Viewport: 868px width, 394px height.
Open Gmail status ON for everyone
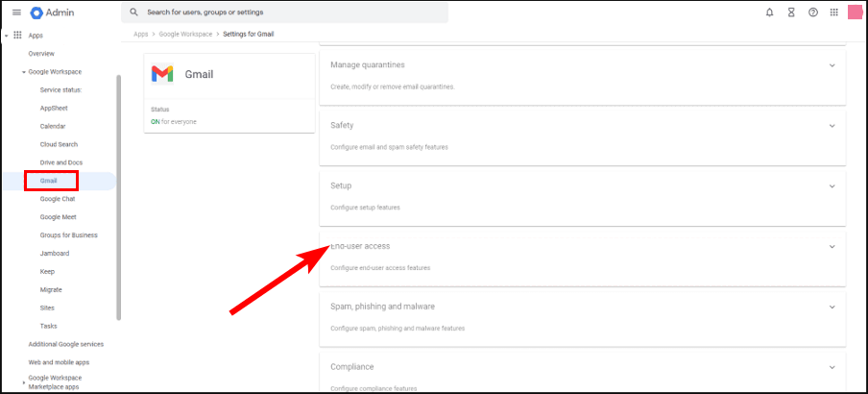pos(173,121)
